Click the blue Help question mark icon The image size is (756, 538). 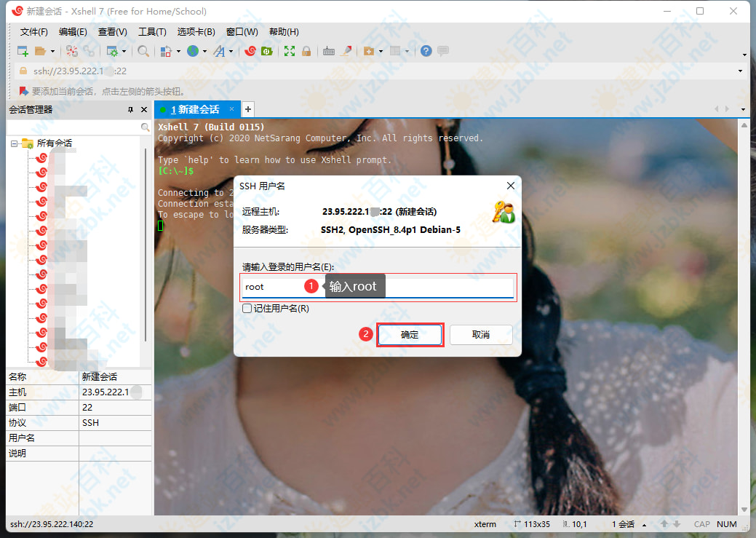point(426,51)
